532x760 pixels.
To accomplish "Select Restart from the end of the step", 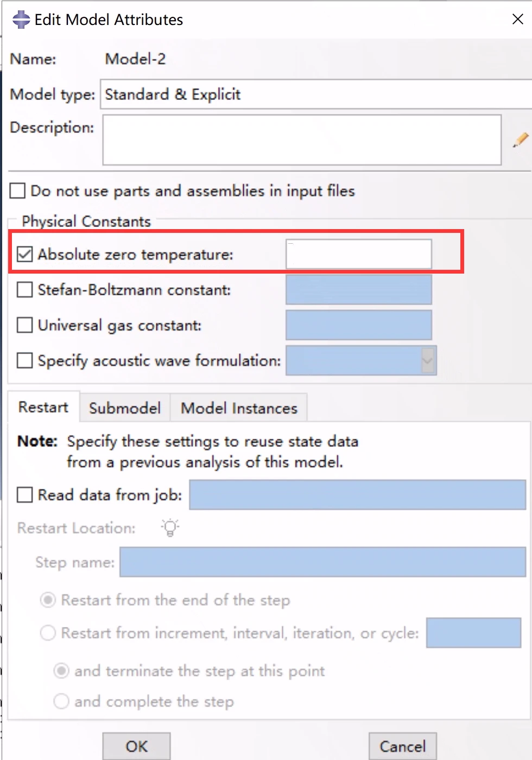I will [x=48, y=600].
